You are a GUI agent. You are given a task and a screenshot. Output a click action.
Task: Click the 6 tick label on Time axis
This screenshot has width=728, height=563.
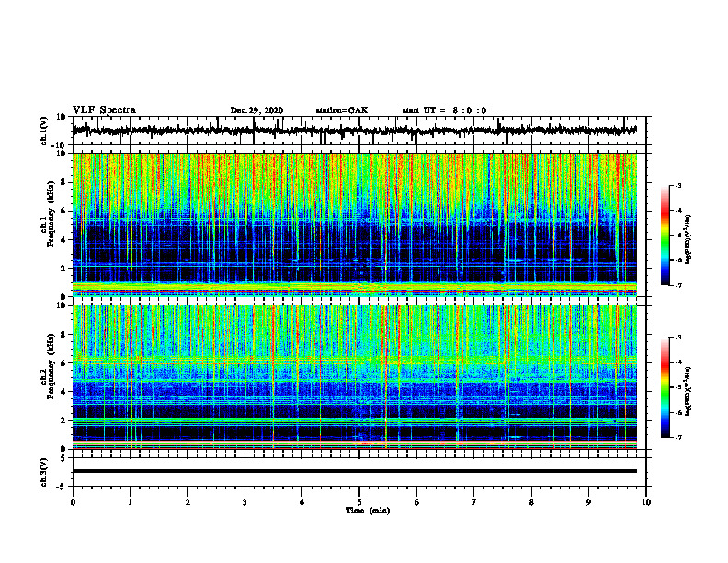[x=417, y=502]
